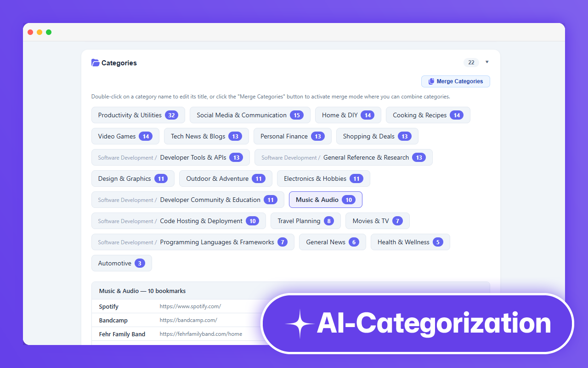
Task: Open the bandcamp.com bookmark link
Action: click(188, 320)
